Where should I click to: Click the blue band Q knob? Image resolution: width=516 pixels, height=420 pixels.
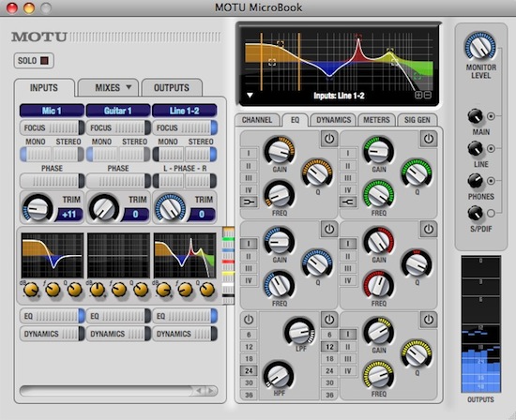point(317,263)
